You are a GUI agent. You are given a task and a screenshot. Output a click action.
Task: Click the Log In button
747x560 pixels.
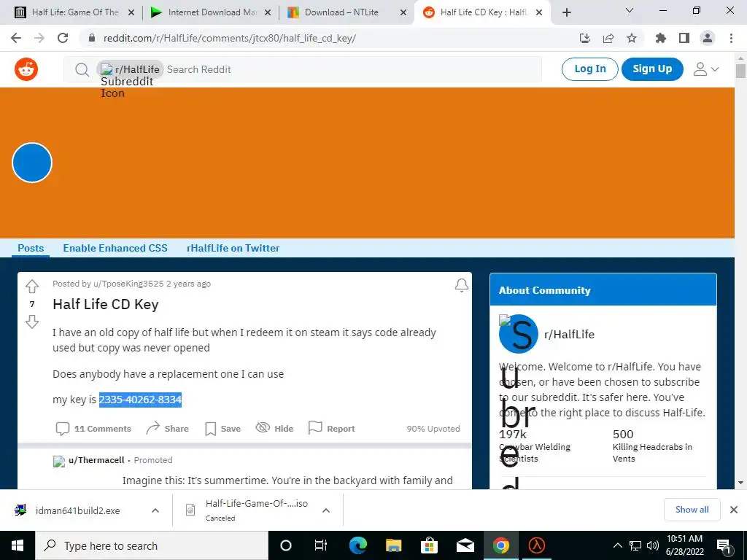[589, 69]
